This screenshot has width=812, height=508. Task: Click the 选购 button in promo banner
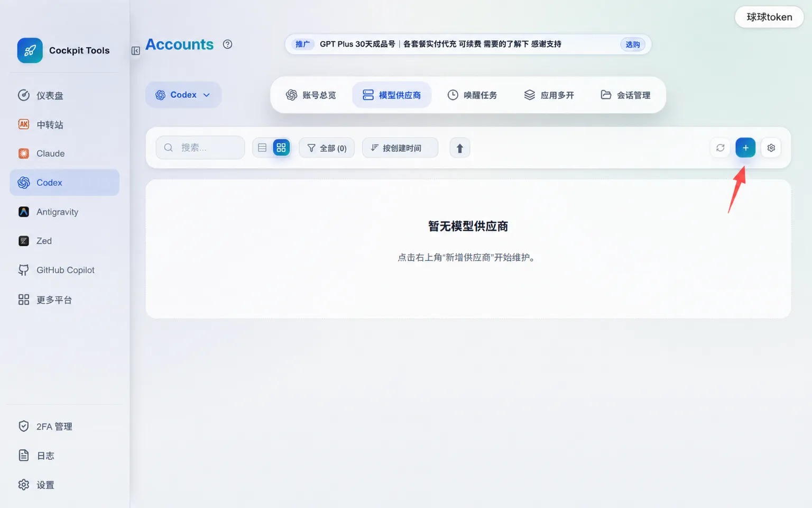click(632, 44)
